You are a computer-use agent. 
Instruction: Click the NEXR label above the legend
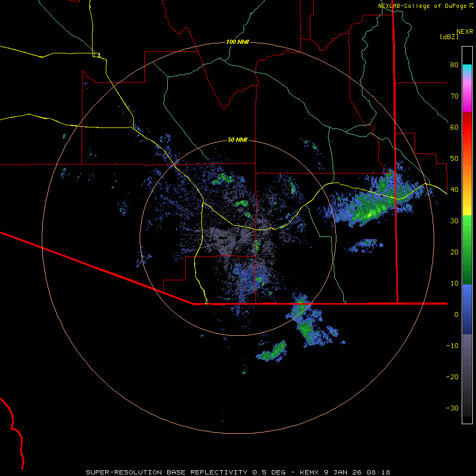coord(465,32)
